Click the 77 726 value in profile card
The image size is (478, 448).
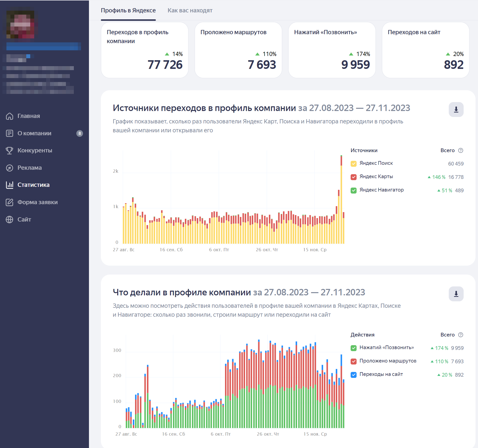pyautogui.click(x=165, y=65)
